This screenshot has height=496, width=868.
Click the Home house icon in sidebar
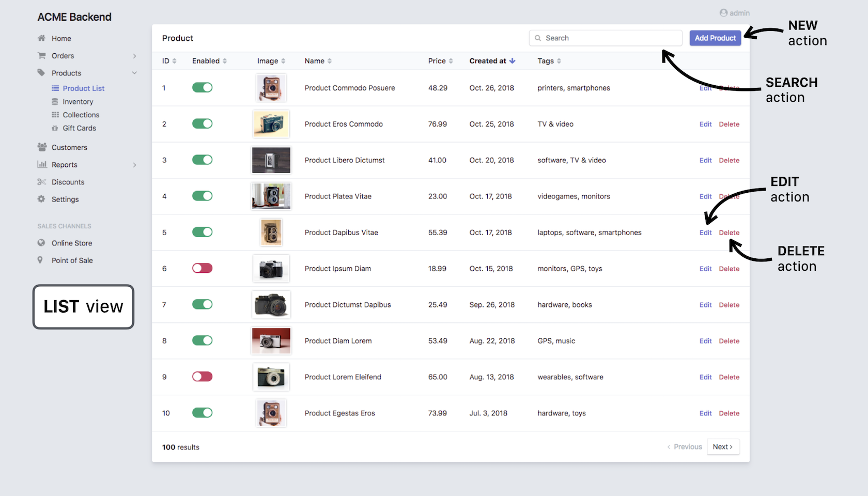pyautogui.click(x=41, y=38)
